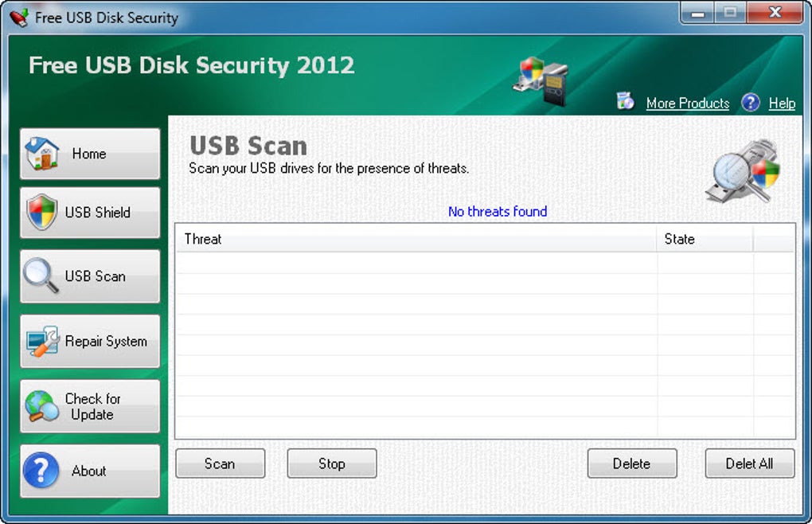Open the Help link
Screen dimensions: 812x524
pos(782,103)
